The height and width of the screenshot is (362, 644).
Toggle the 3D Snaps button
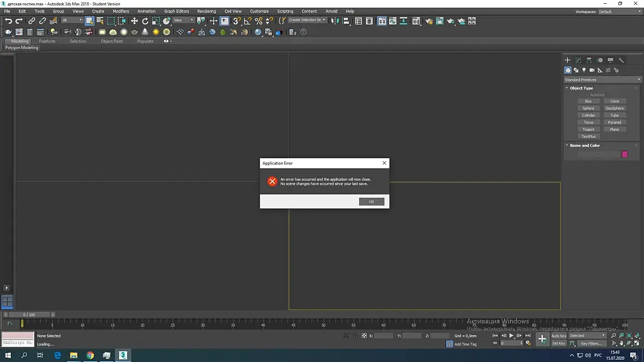(x=237, y=21)
